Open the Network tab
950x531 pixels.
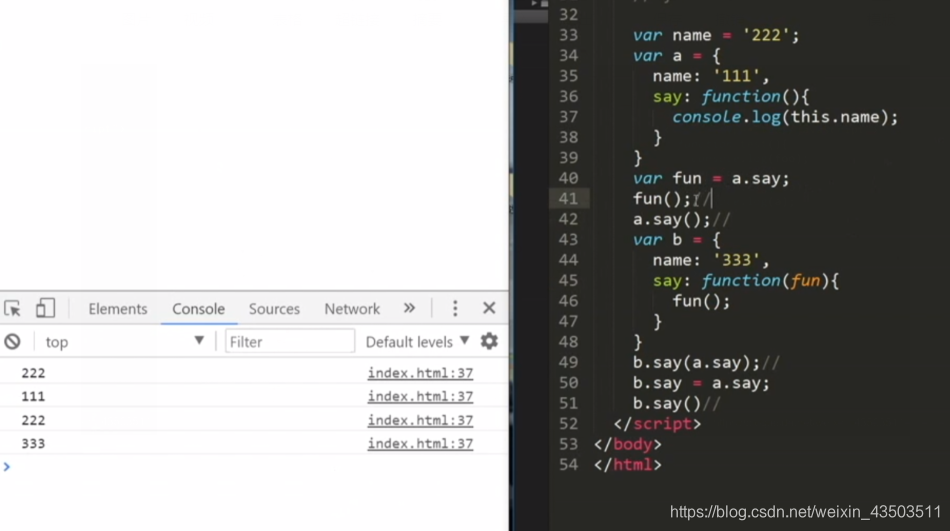coord(352,309)
